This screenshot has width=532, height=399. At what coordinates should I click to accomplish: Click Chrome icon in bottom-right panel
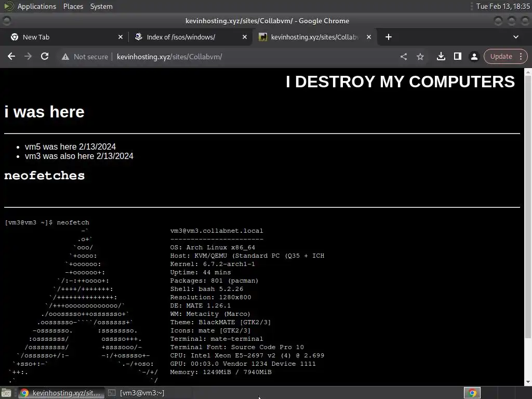point(472,393)
